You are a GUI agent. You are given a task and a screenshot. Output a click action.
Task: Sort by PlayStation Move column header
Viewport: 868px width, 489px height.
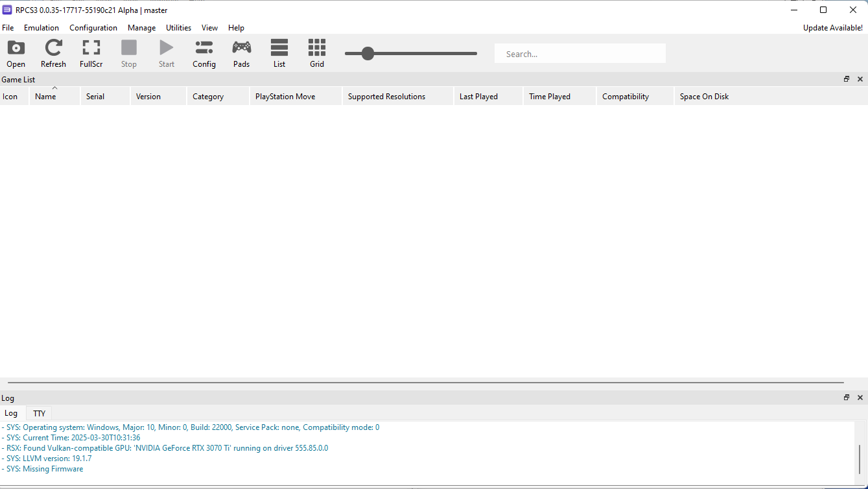(x=296, y=97)
